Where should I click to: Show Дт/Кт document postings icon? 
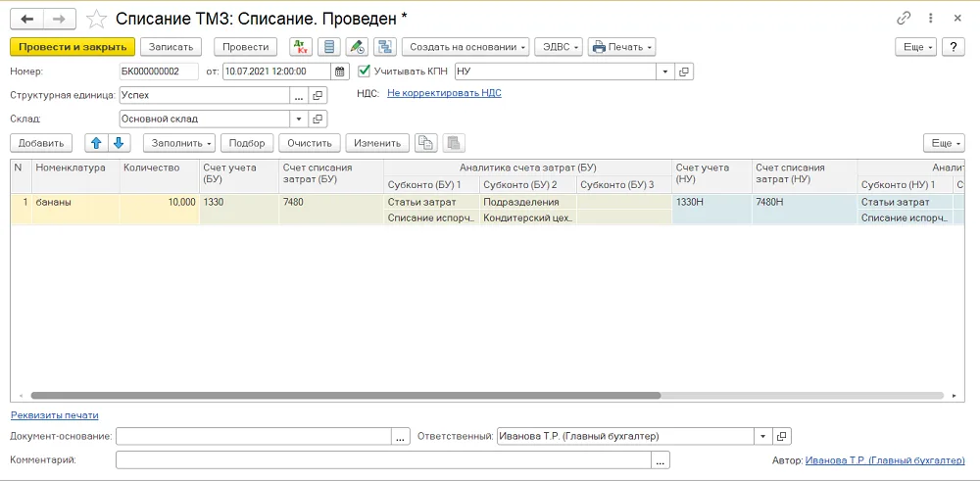[301, 47]
